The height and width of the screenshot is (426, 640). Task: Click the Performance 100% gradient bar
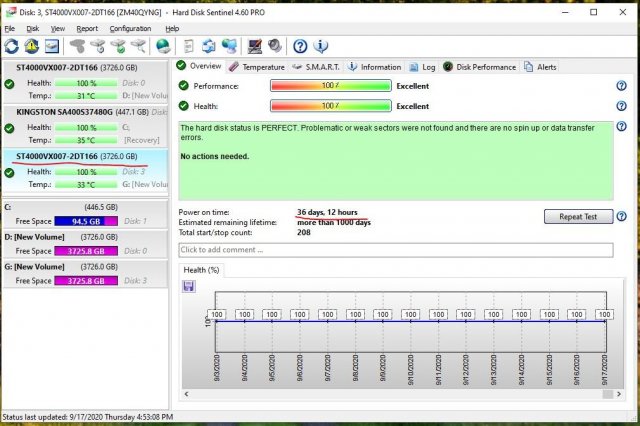(x=330, y=86)
